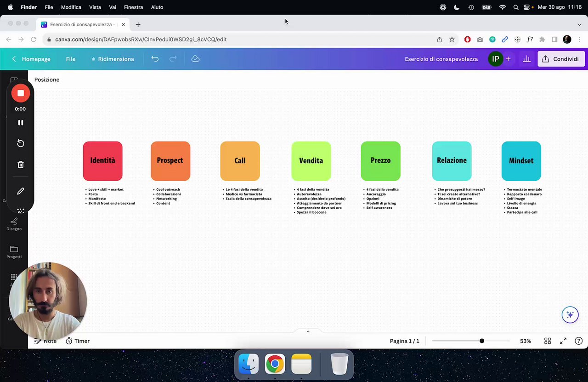This screenshot has width=588, height=382.
Task: Click the URL address bar
Action: 239,40
